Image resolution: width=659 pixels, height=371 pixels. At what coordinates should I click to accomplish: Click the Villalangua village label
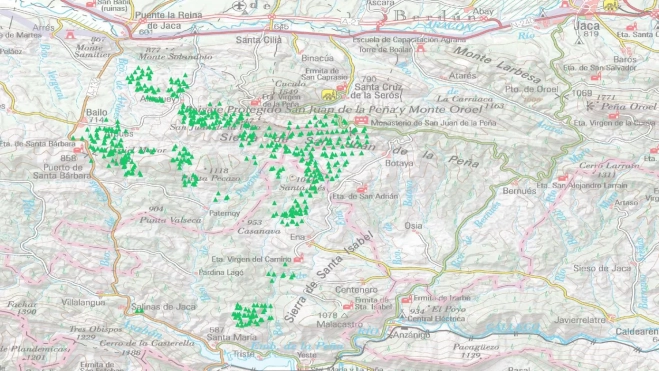[x=83, y=302]
